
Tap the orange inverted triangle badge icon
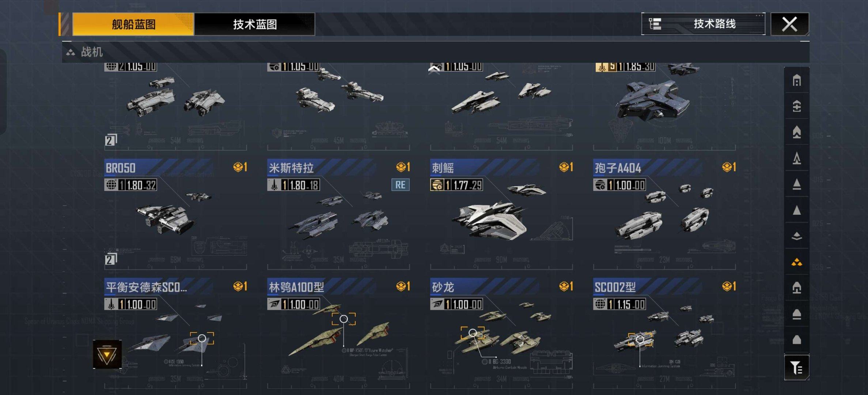pos(107,354)
